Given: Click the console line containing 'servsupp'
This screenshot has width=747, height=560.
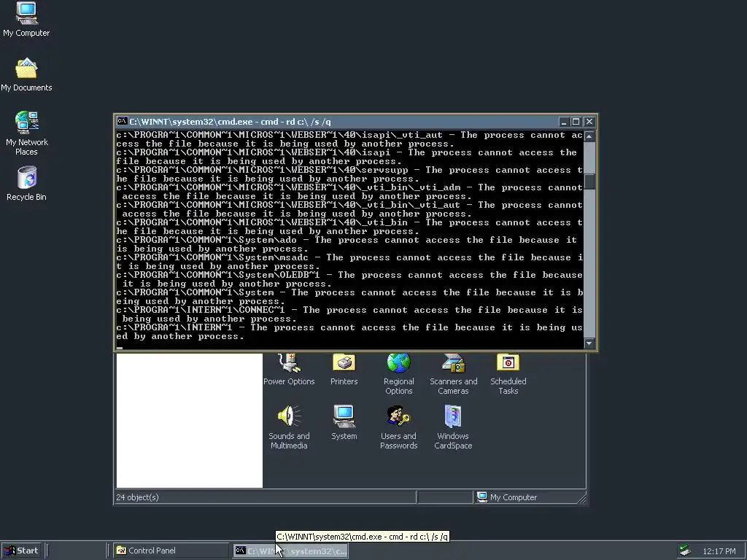Looking at the screenshot, I should (x=349, y=174).
